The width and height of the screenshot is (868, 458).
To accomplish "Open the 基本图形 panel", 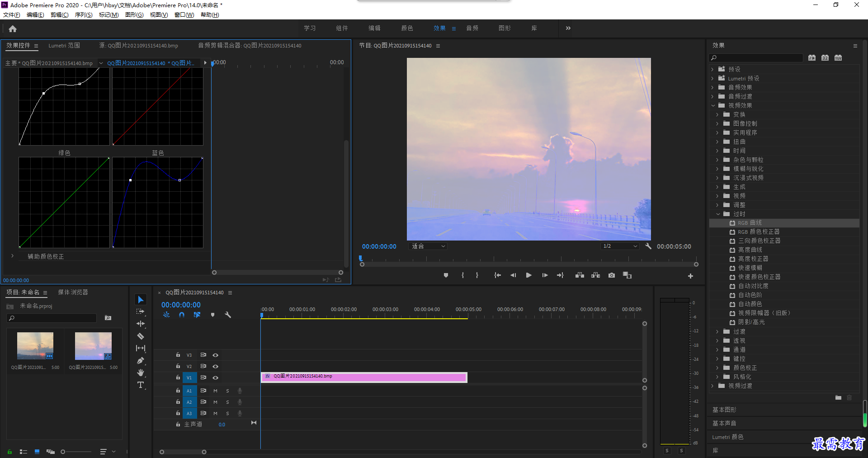I will pyautogui.click(x=725, y=410).
